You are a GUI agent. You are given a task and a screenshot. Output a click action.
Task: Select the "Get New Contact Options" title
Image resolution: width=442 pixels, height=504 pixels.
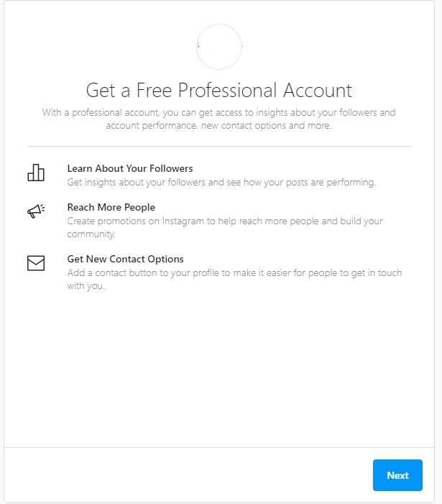pos(125,259)
